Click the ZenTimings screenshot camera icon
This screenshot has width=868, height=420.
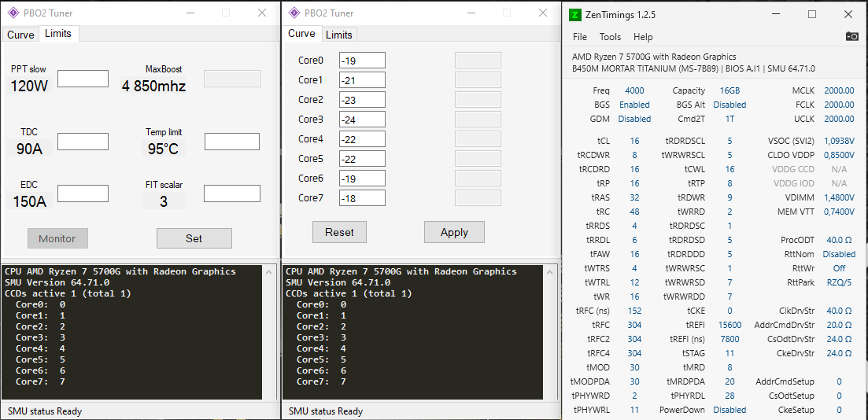click(x=852, y=36)
